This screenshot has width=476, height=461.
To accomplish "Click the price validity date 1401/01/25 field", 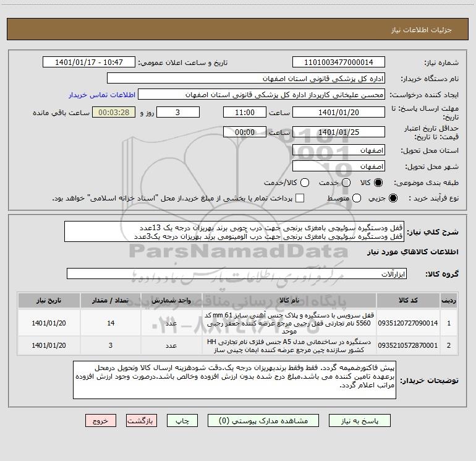I will (339, 132).
